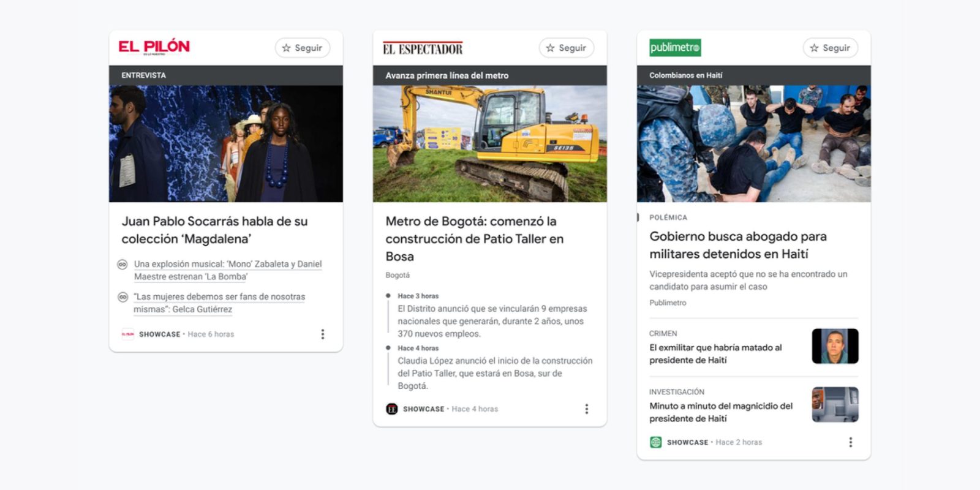Screen dimensions: 980x490
Task: Open the Publimetro card's three-dot menu
Action: (850, 442)
